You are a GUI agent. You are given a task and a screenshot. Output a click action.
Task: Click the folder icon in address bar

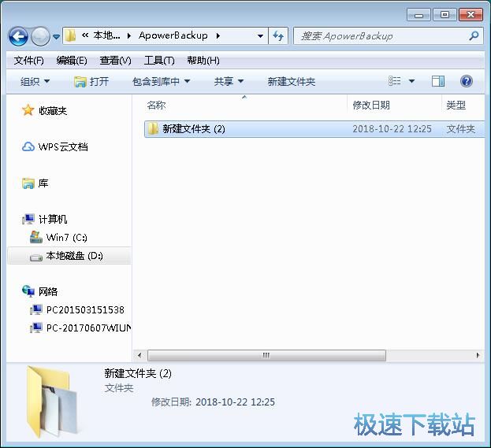pyautogui.click(x=70, y=36)
